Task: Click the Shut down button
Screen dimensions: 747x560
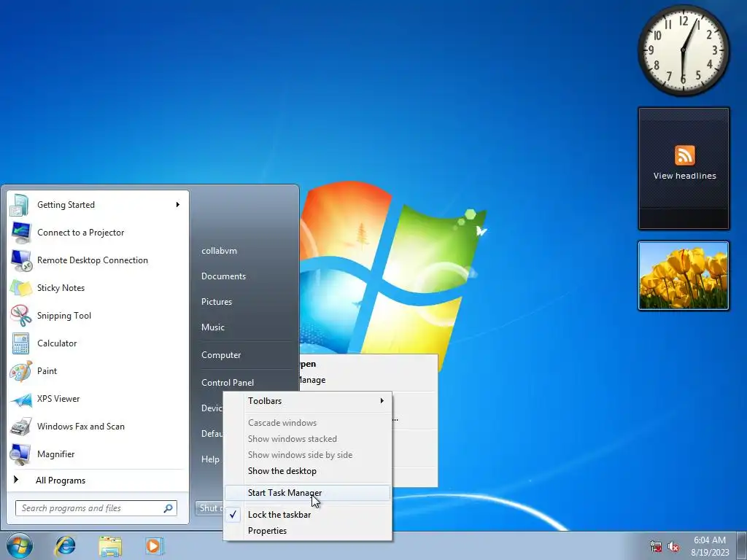Action: (209, 508)
